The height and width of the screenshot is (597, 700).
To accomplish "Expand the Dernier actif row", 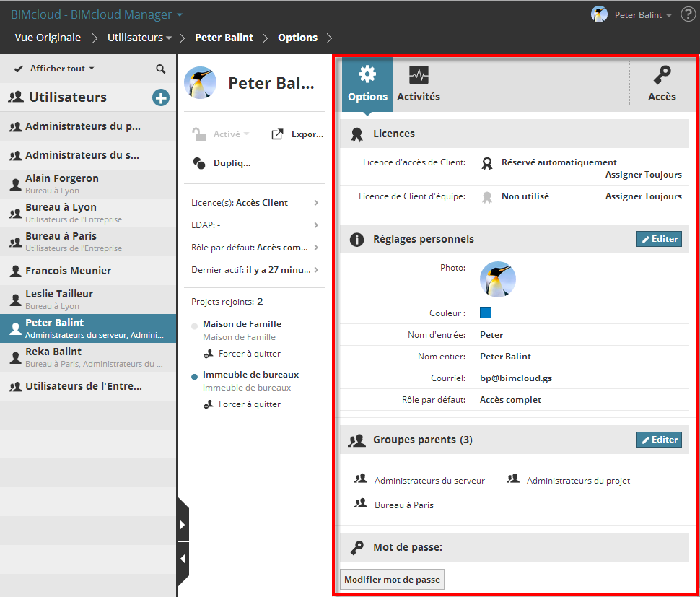I will click(x=255, y=270).
